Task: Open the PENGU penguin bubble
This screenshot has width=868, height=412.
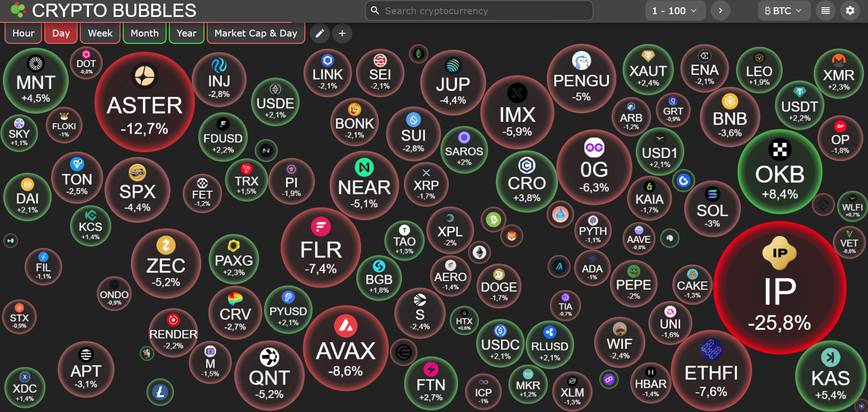Action: pos(581,78)
